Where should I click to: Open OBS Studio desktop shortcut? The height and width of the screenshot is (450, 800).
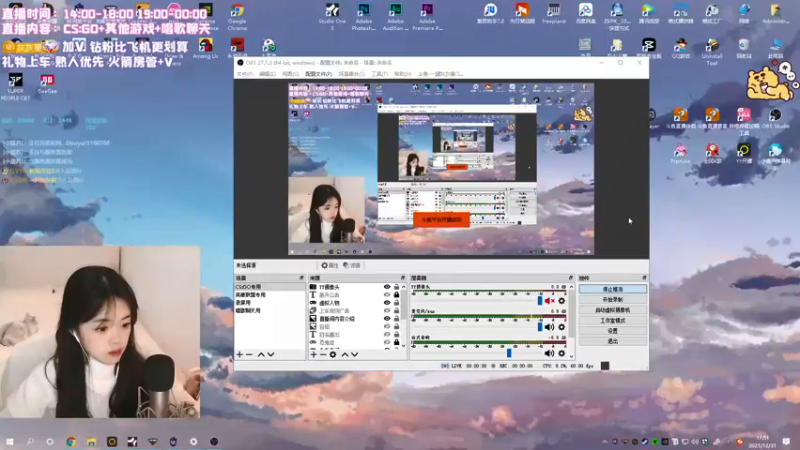pyautogui.click(x=775, y=119)
